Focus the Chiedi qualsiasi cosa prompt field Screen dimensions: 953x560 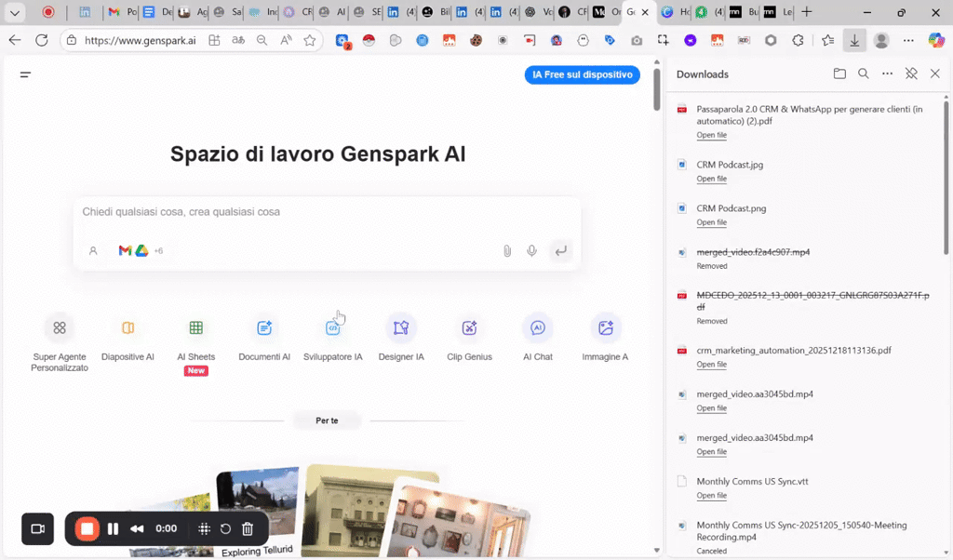click(327, 212)
